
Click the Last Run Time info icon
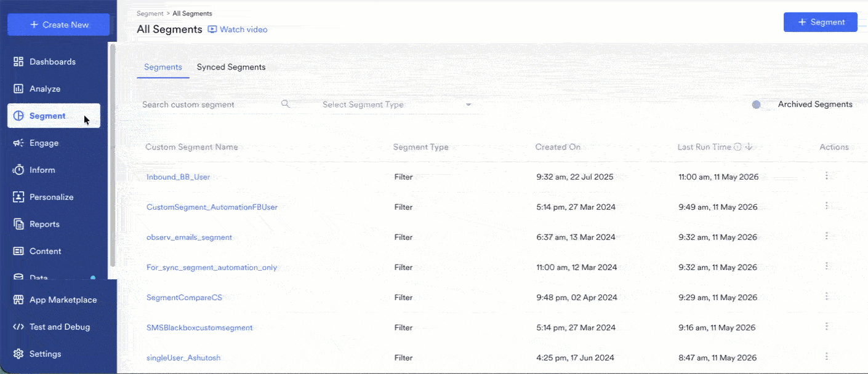pyautogui.click(x=737, y=147)
